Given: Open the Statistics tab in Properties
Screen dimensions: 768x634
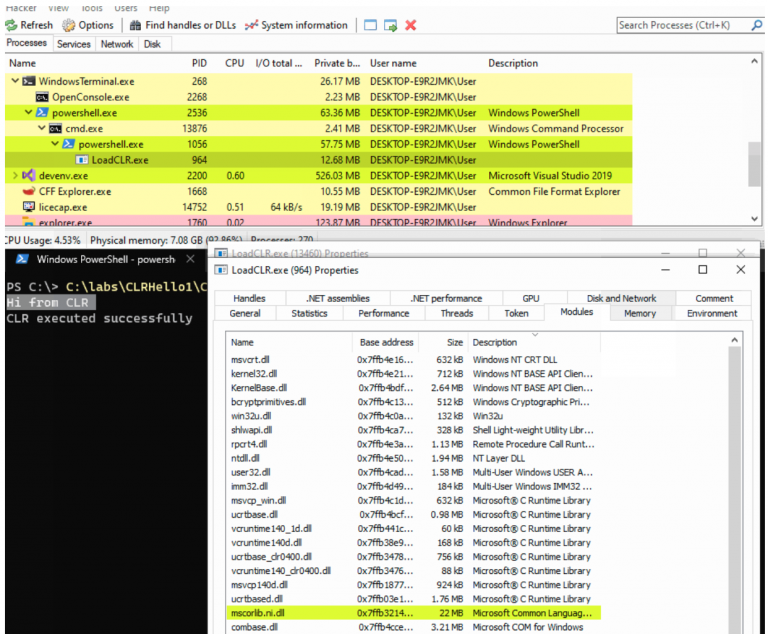Looking at the screenshot, I should (309, 314).
